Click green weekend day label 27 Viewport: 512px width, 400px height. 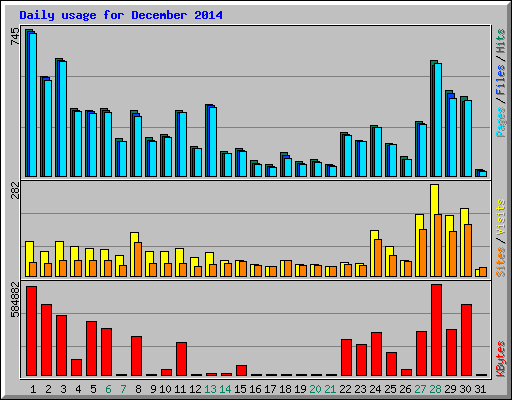pyautogui.click(x=420, y=389)
